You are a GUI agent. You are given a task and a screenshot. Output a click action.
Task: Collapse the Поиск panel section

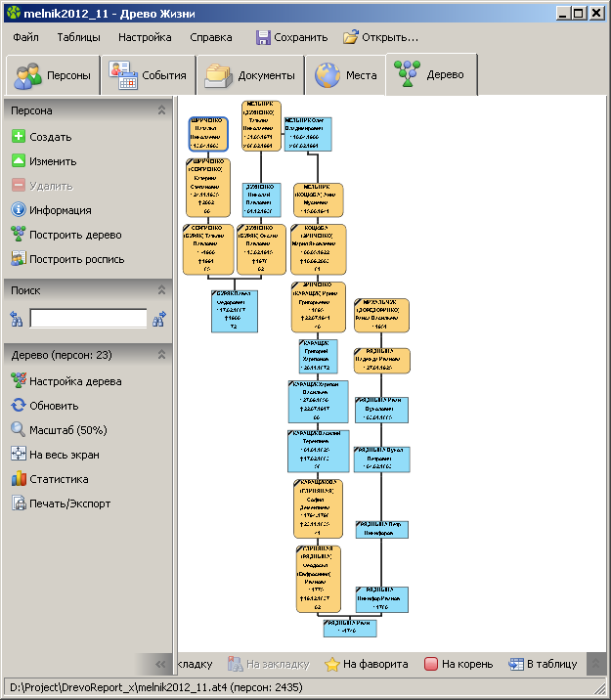click(x=158, y=289)
